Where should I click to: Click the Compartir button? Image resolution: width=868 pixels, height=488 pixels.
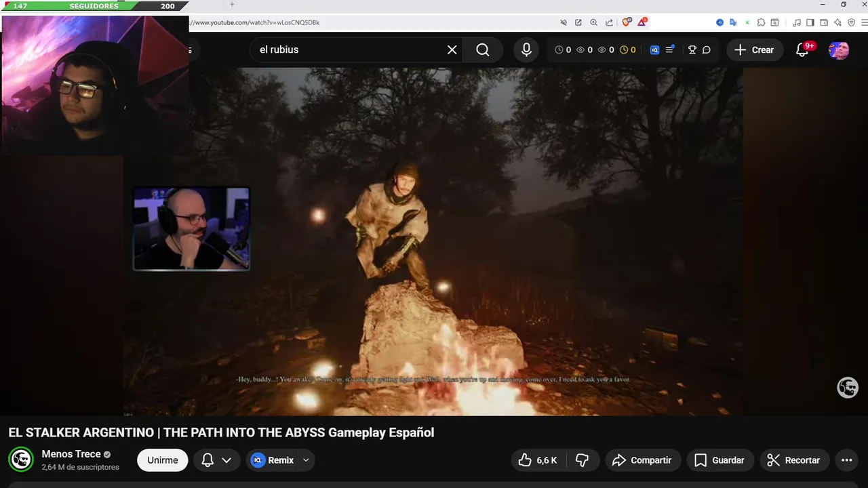pos(642,460)
